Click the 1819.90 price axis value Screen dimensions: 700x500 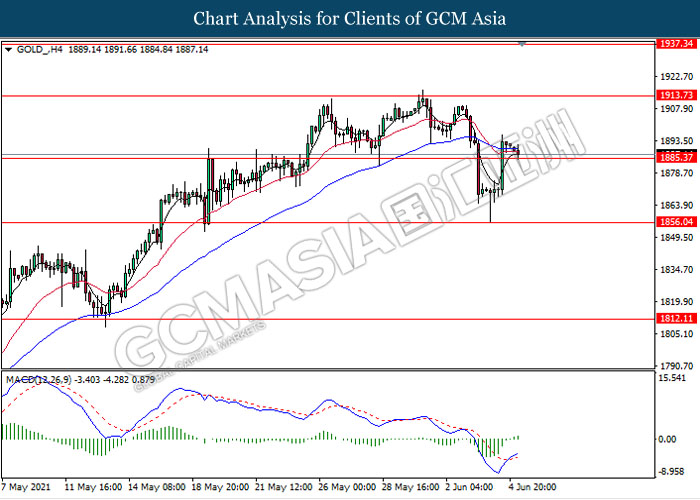(x=677, y=302)
